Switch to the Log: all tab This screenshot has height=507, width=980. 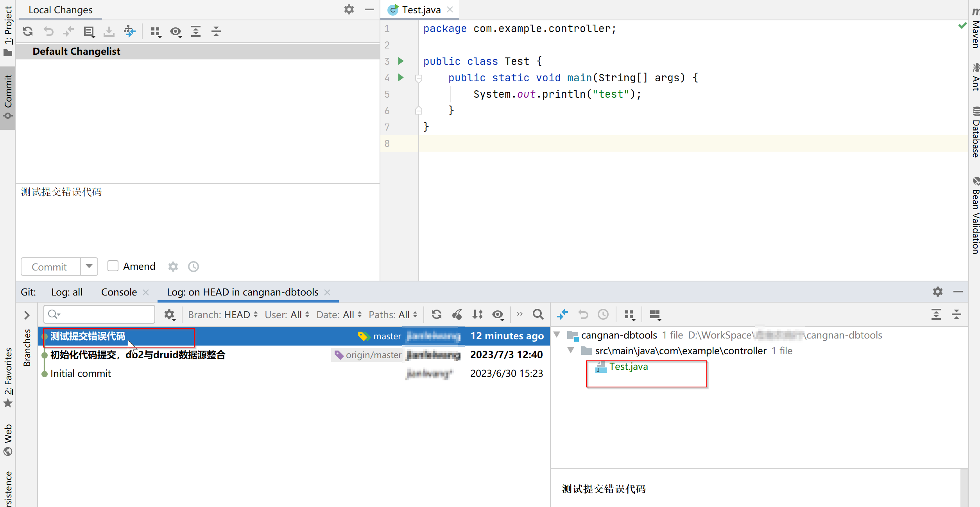pos(67,292)
